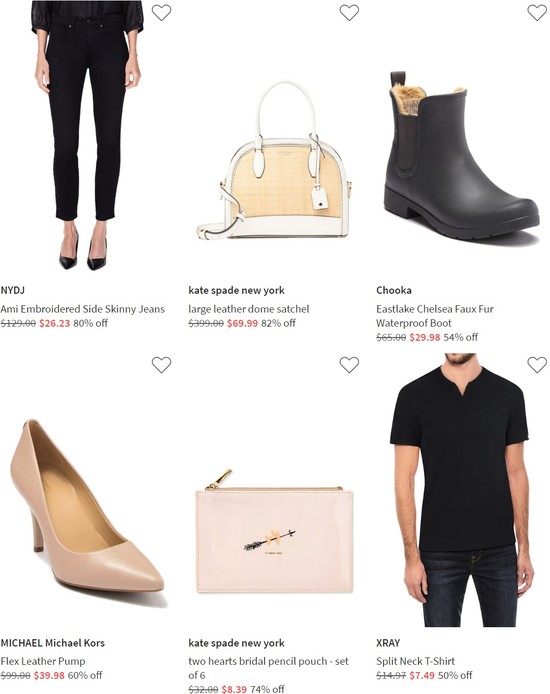
Task: Open large leather dome satchel title
Action: click(x=249, y=309)
